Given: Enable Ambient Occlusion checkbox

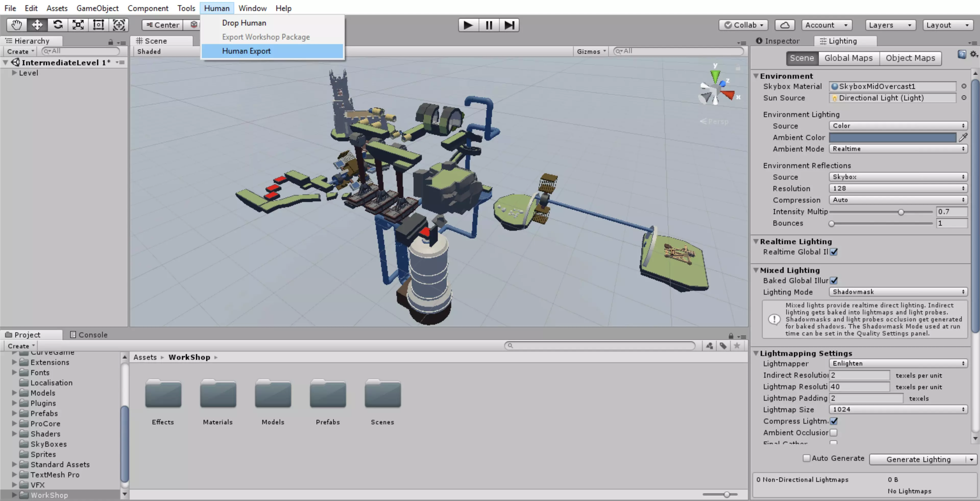Looking at the screenshot, I should pyautogui.click(x=834, y=433).
